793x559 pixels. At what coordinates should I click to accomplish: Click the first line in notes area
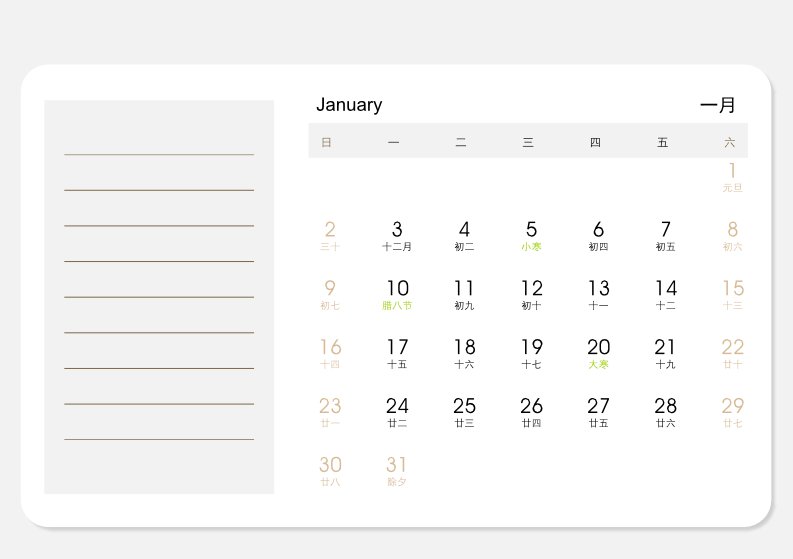(x=159, y=154)
